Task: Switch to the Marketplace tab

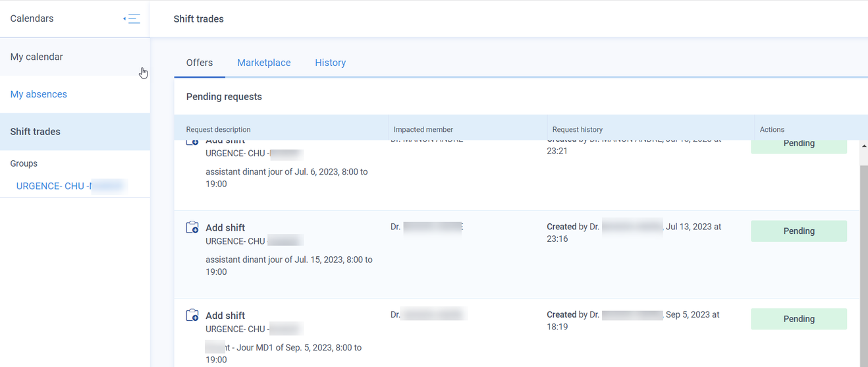Action: pyautogui.click(x=264, y=63)
